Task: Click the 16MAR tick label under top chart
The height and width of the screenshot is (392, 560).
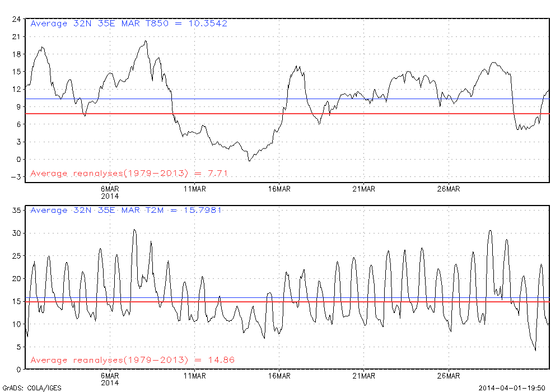Action: point(279,189)
